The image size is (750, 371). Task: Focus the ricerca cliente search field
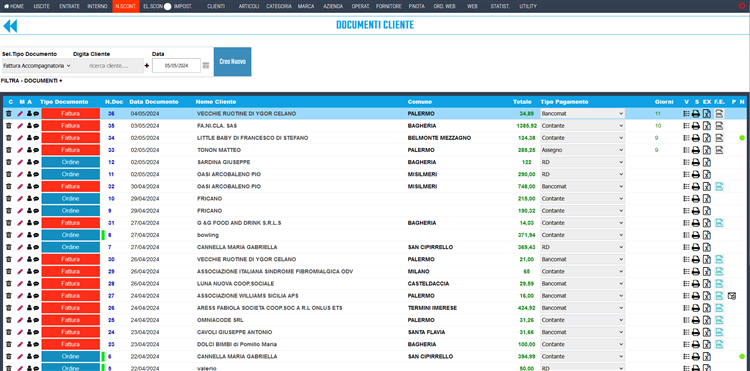[109, 65]
